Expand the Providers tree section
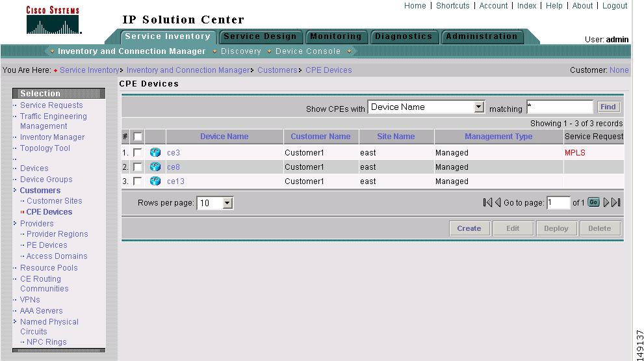644x361 pixels. coord(15,223)
